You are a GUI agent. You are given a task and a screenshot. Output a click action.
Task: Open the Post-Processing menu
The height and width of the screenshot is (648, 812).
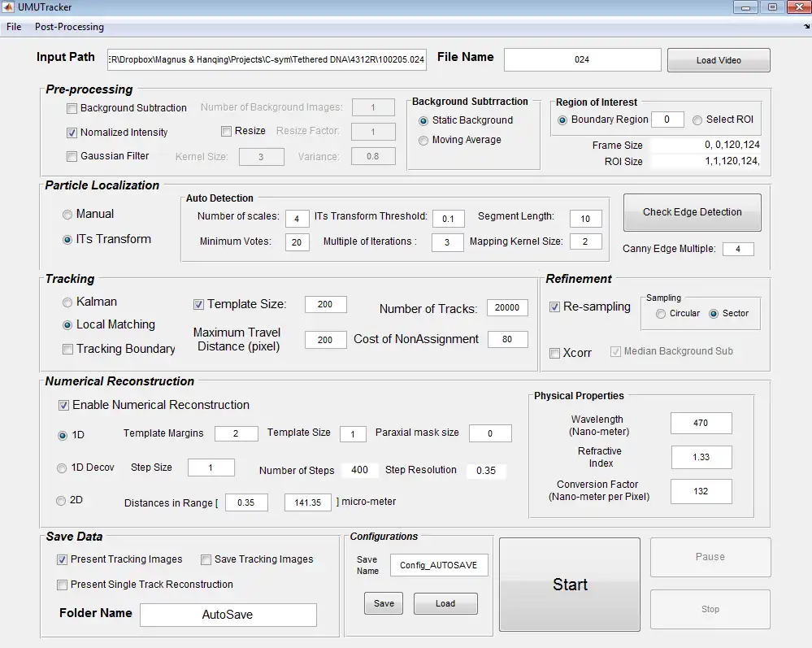tap(69, 26)
